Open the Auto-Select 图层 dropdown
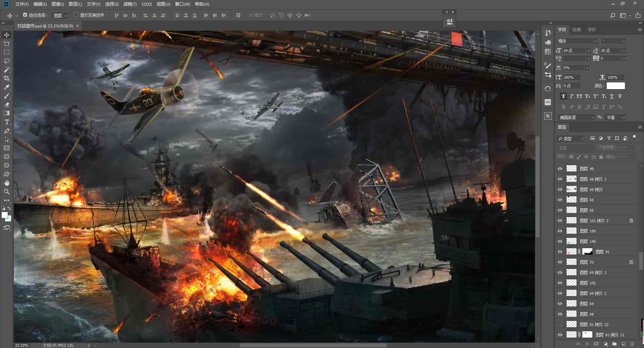The height and width of the screenshot is (348, 644). [60, 15]
